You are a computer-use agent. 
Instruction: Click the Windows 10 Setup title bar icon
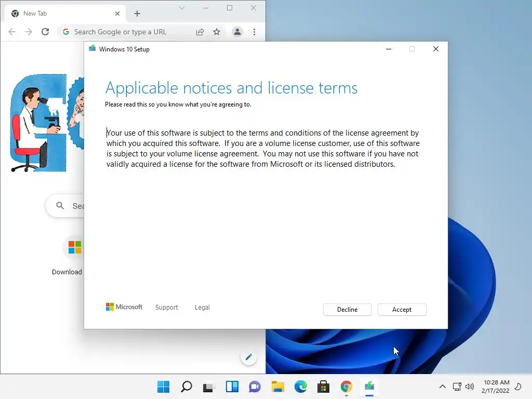point(92,49)
